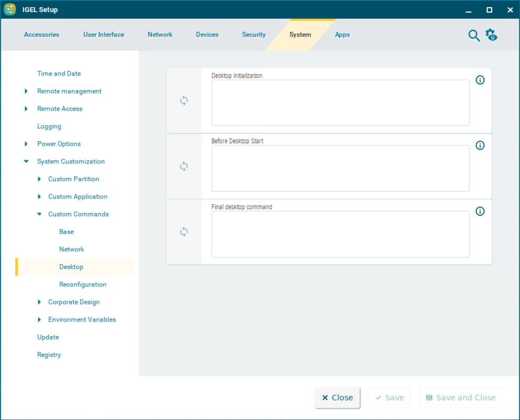Image resolution: width=520 pixels, height=420 pixels.
Task: Open the Security tab
Action: point(254,35)
